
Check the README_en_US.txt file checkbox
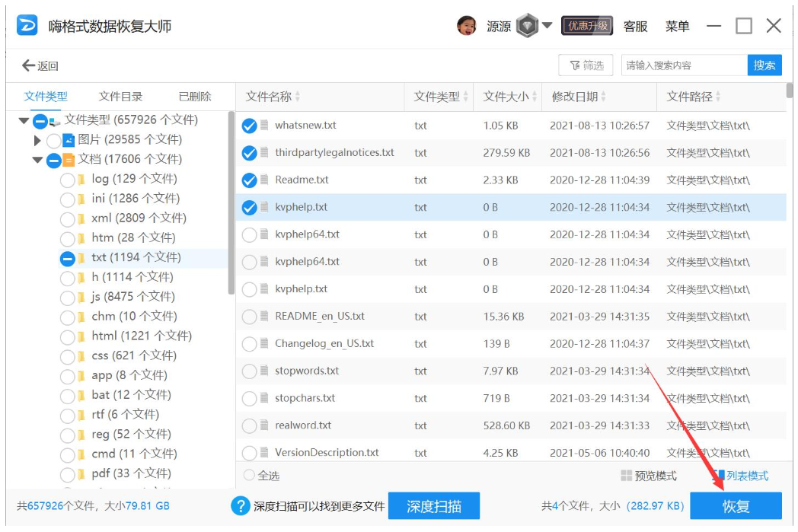tap(249, 317)
